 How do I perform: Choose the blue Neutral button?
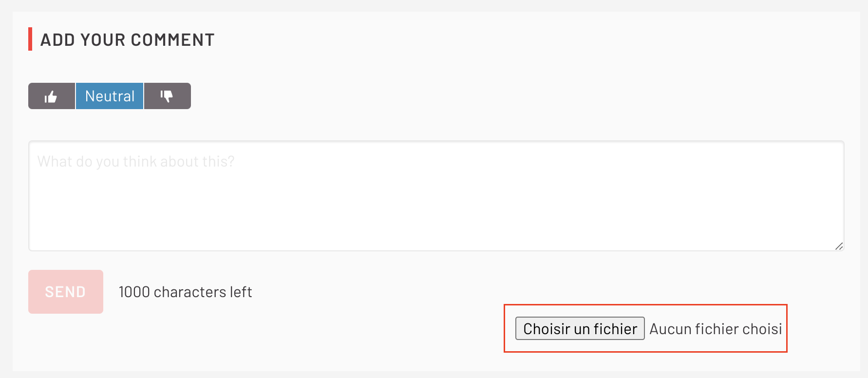point(110,96)
